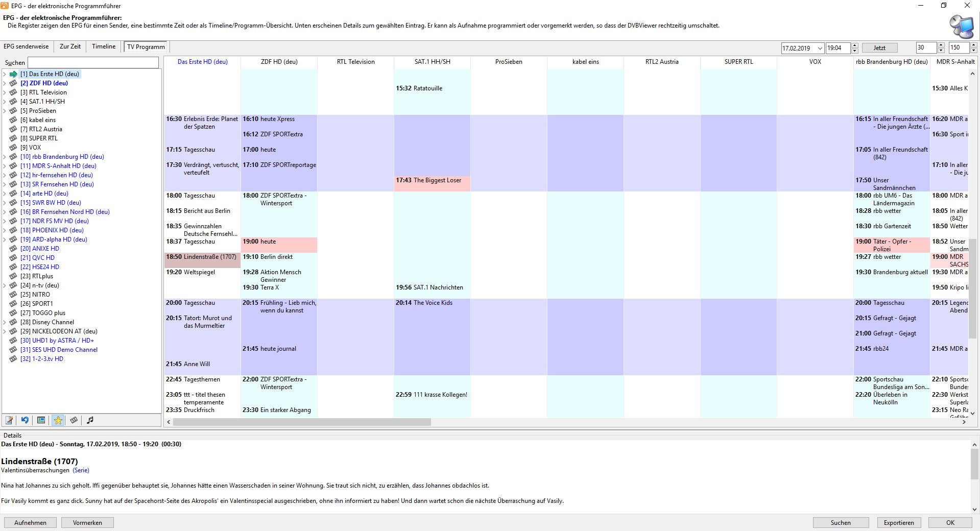Click the film icon beside [26] SPORT1

coord(13,304)
